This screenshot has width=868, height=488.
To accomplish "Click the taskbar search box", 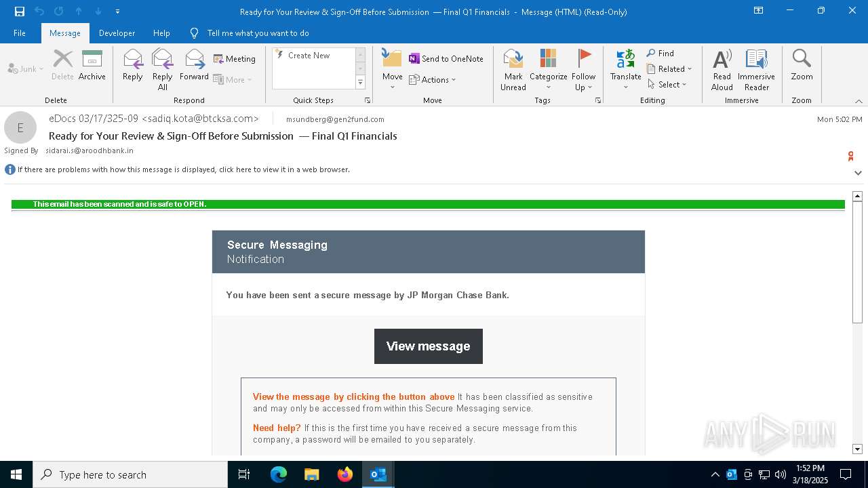I will [130, 474].
